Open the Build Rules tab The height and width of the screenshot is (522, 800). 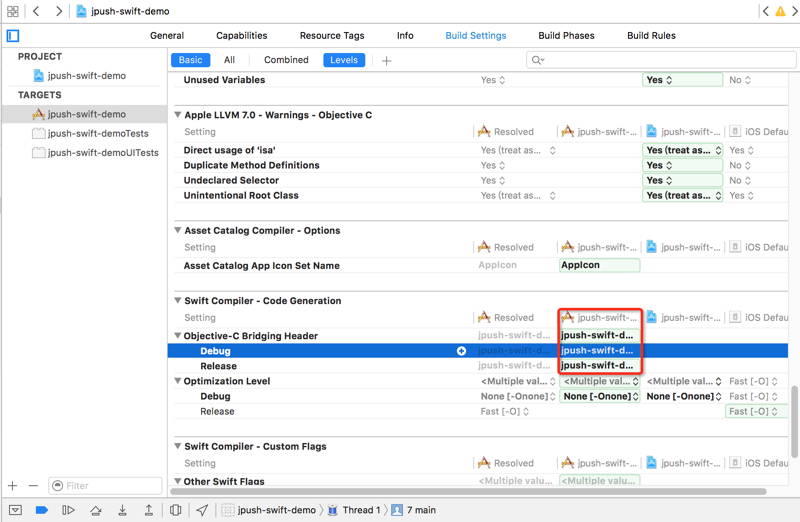[x=651, y=36]
